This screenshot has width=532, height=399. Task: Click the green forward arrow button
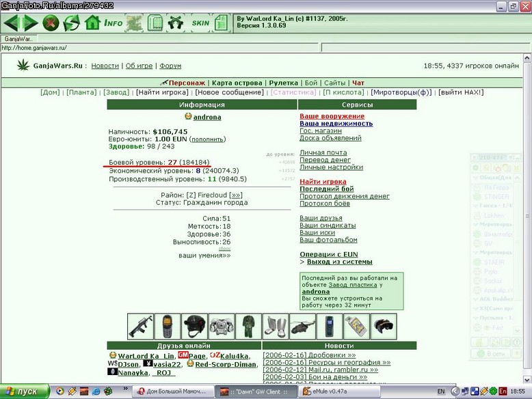[x=31, y=23]
